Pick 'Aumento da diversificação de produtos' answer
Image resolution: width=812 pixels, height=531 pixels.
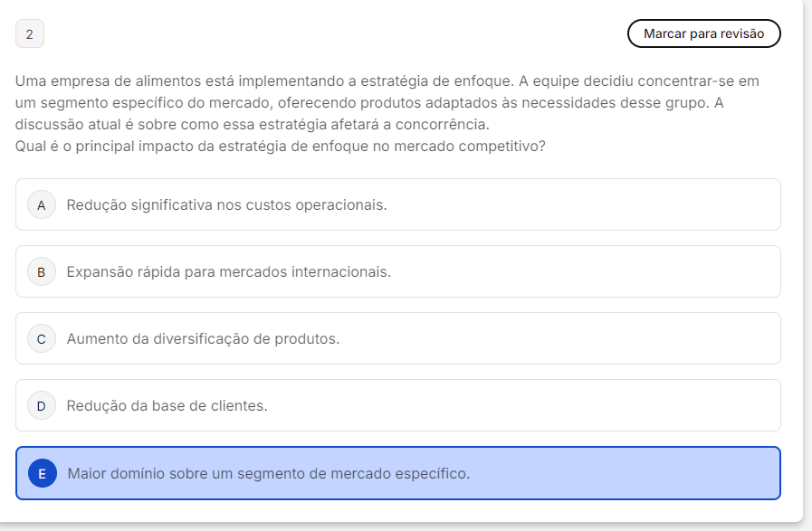pyautogui.click(x=203, y=339)
